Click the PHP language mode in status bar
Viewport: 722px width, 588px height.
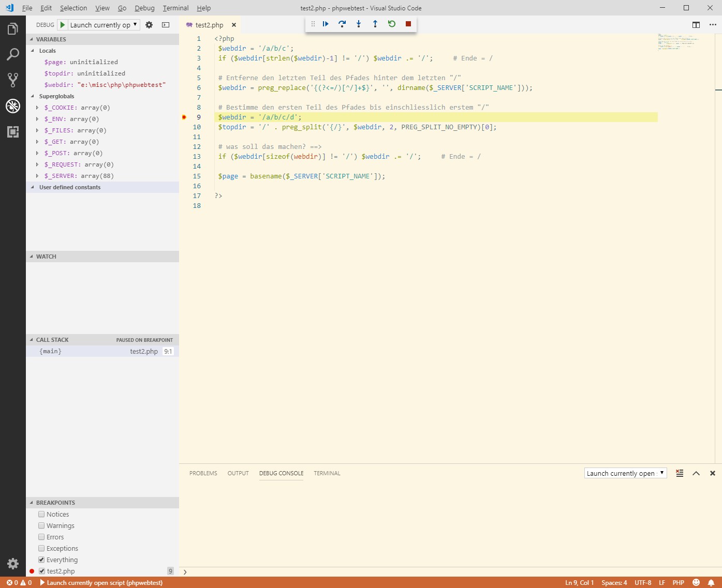point(679,583)
